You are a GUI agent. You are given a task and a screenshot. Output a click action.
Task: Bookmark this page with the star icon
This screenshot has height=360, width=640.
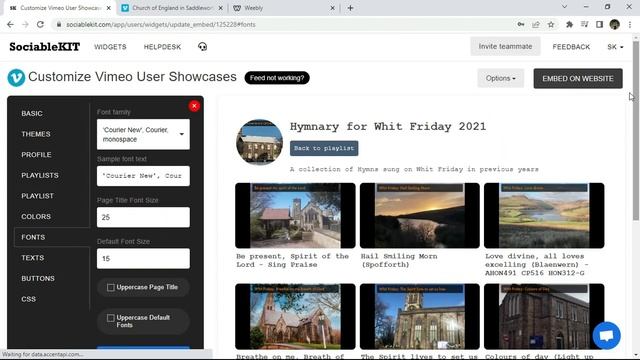coord(551,24)
